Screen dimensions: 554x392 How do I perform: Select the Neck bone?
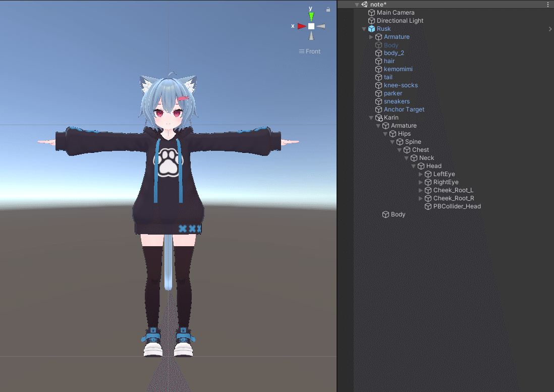(x=426, y=158)
